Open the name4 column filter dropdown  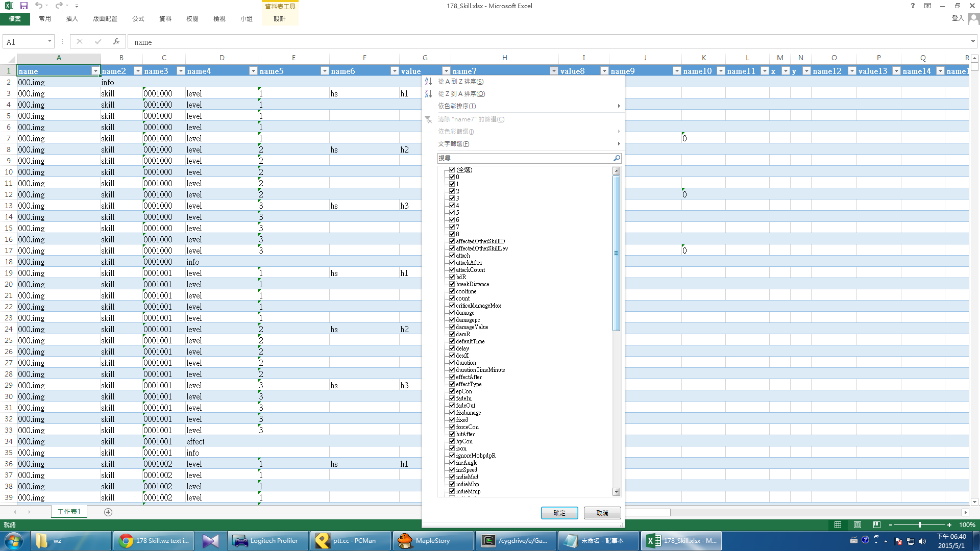click(253, 71)
